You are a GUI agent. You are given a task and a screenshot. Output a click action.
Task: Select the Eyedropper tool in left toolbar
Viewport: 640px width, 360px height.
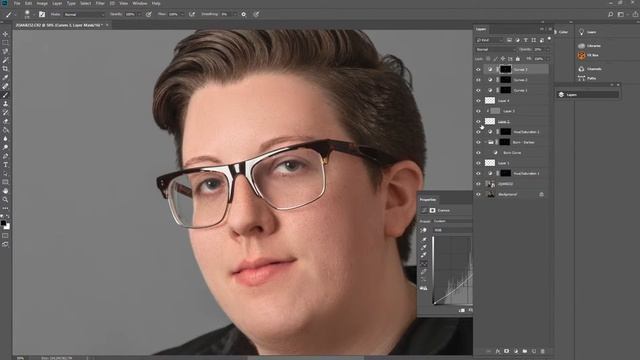coord(5,78)
